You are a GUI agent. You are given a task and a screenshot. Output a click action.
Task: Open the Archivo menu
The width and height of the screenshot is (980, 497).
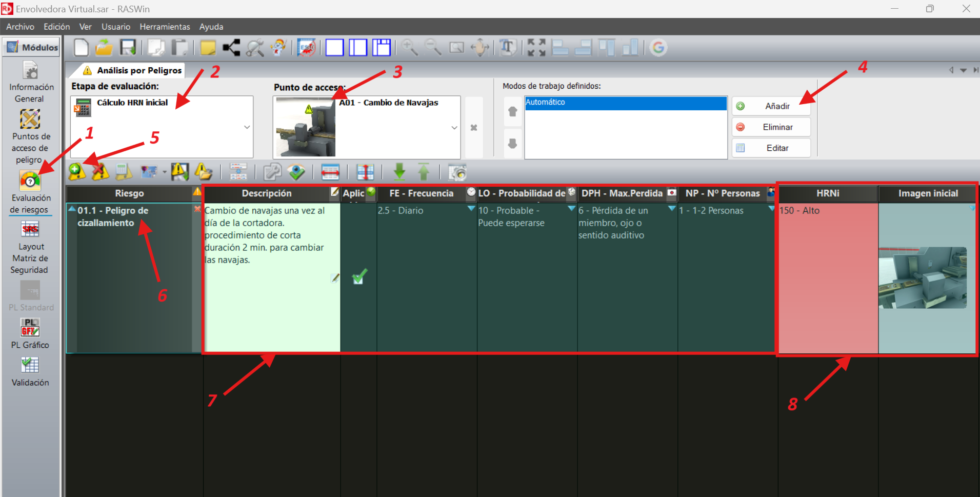pos(20,27)
